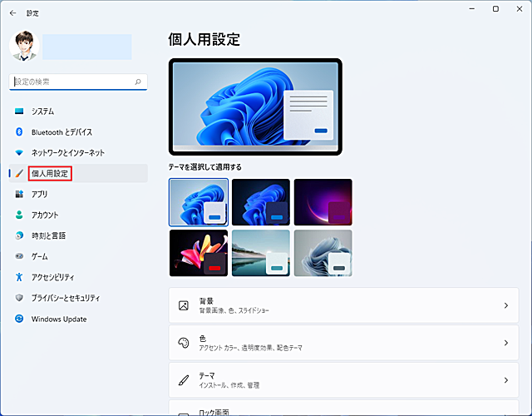Apply the lake landscape theme

tap(261, 253)
